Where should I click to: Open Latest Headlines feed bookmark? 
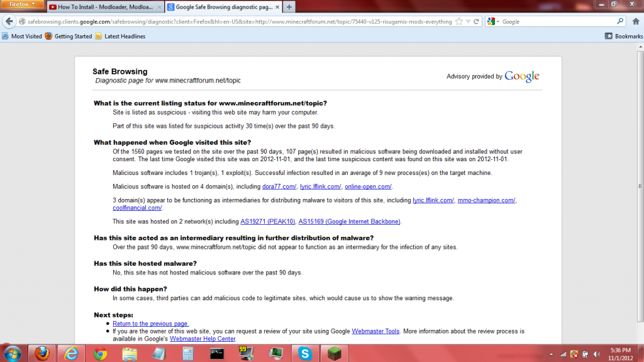click(120, 37)
